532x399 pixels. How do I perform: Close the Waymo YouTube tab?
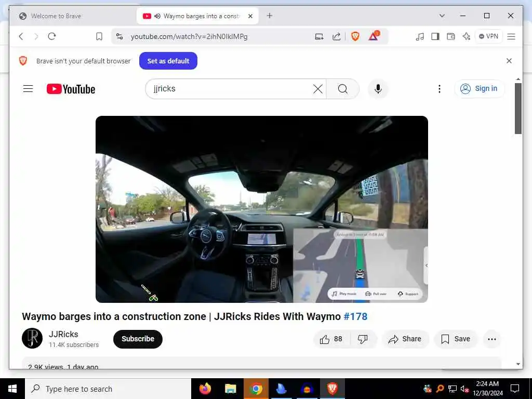(x=250, y=16)
